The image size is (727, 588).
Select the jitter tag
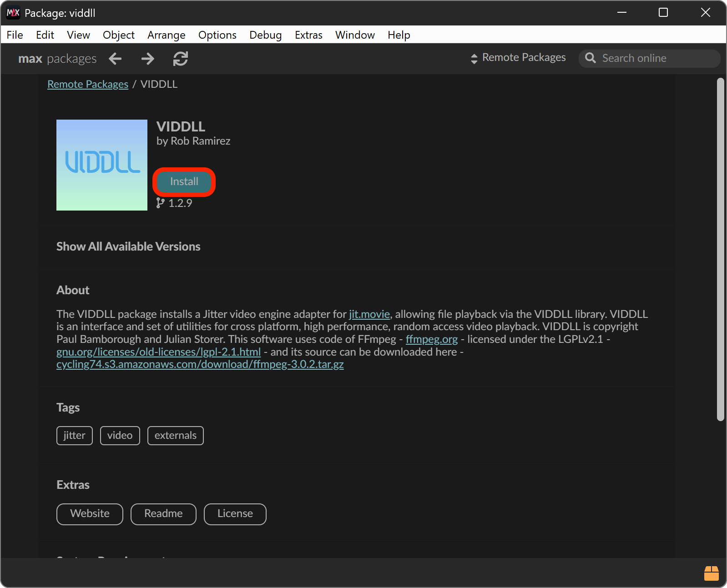coord(75,436)
